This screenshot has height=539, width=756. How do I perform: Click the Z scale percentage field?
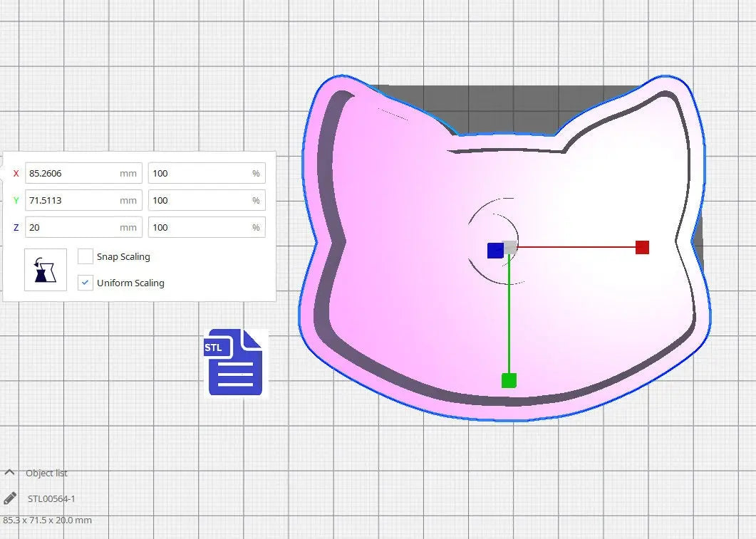(x=200, y=227)
